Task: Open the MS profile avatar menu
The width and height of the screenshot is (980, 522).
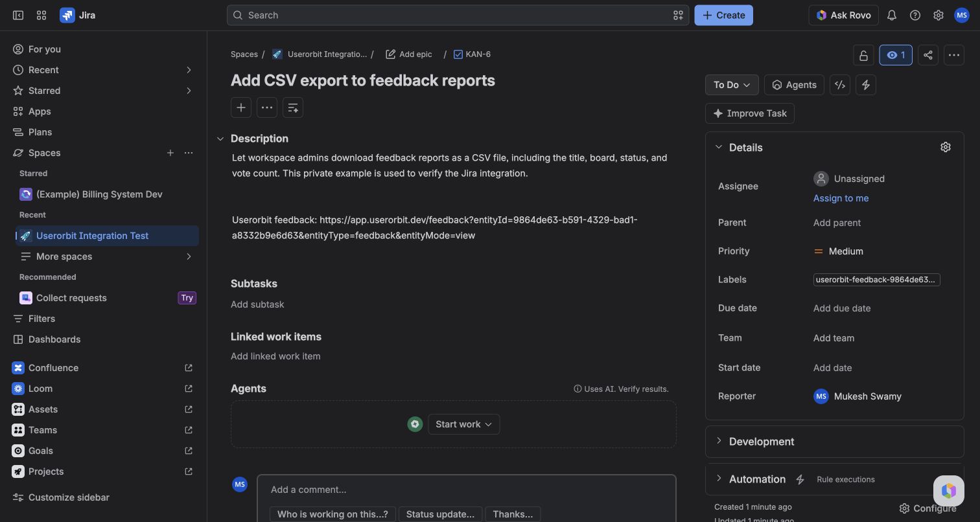Action: 962,15
